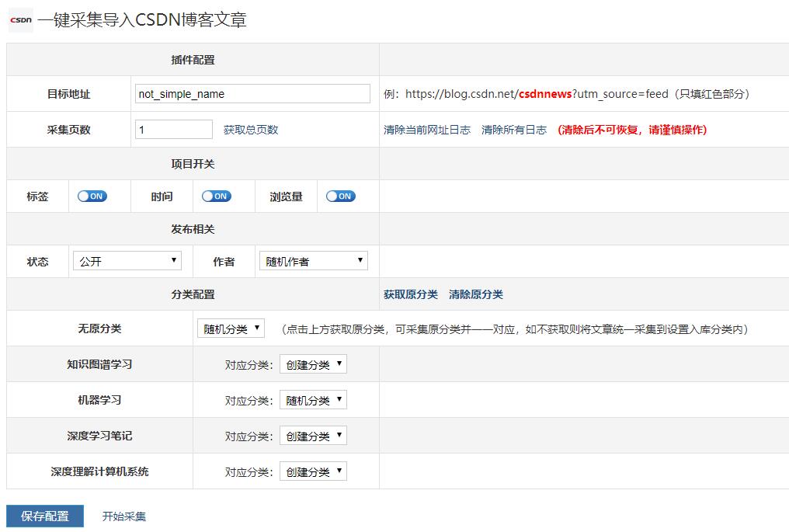Click the 知识图谱学习 category label
Viewport: 789px width, 532px height.
pyautogui.click(x=99, y=364)
